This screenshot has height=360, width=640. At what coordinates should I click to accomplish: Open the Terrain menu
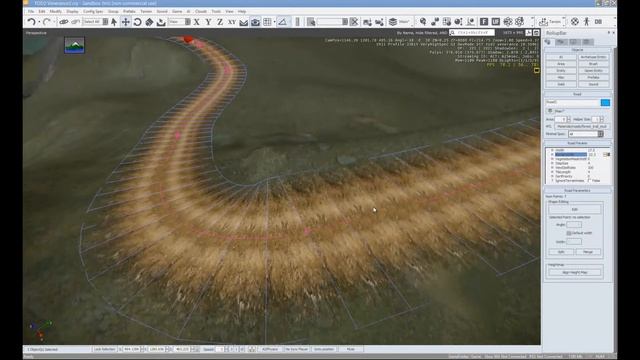pyautogui.click(x=146, y=11)
